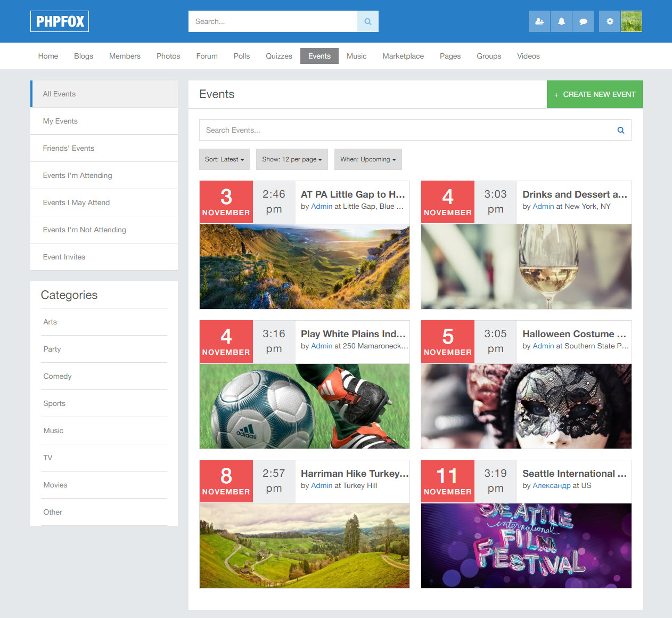672x618 pixels.
Task: Click the top search magnifier button
Action: pos(367,21)
